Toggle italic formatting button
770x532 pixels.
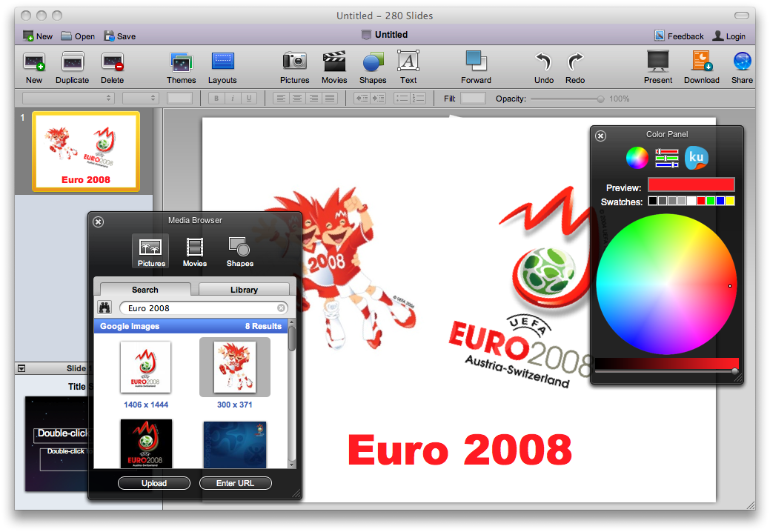coord(233,99)
